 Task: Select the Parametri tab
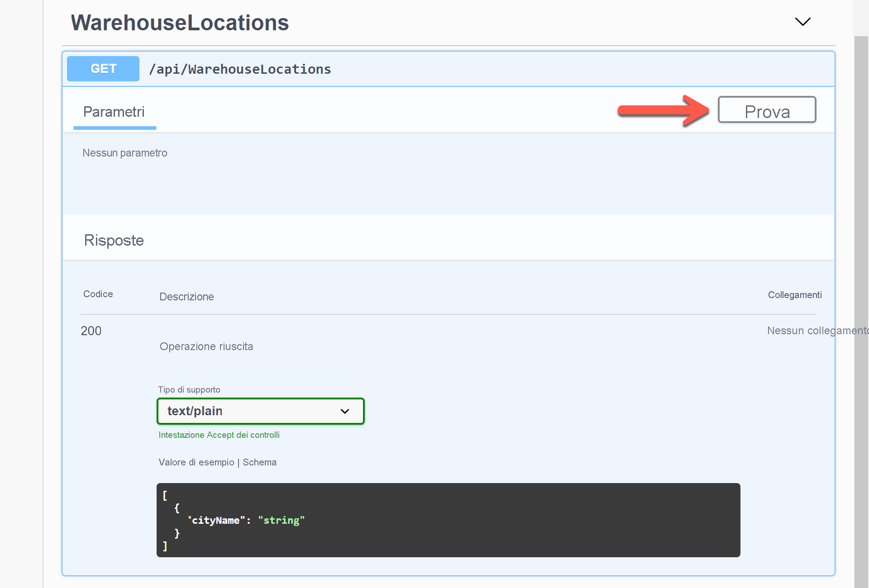[x=114, y=112]
